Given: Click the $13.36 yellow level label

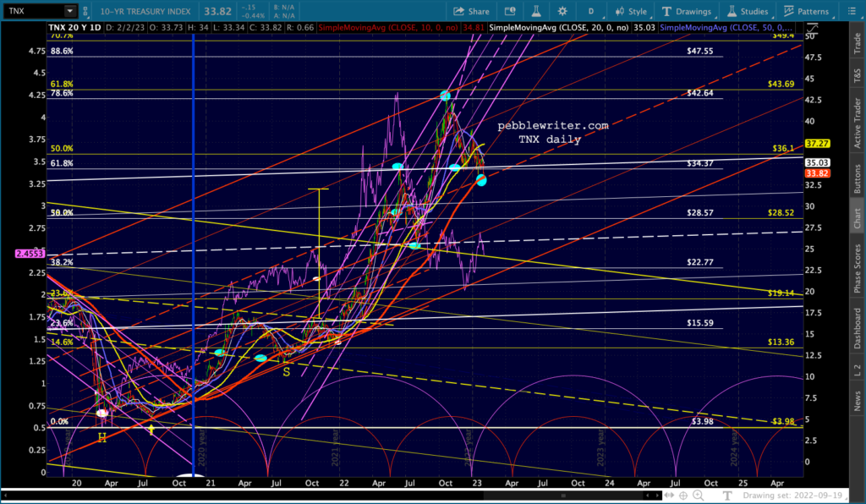Looking at the screenshot, I should 781,342.
